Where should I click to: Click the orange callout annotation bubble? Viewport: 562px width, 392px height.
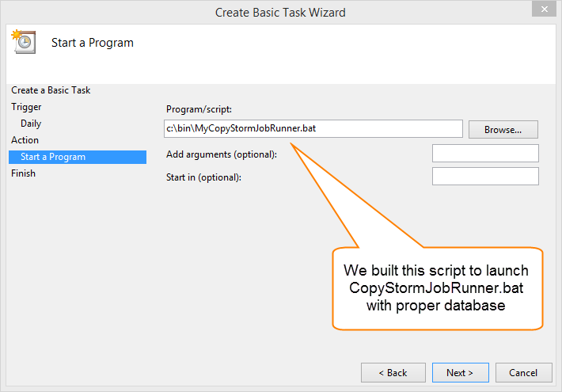tap(437, 288)
